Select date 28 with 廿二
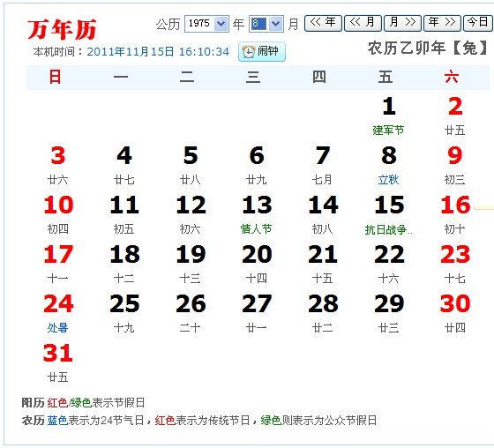 pos(323,313)
